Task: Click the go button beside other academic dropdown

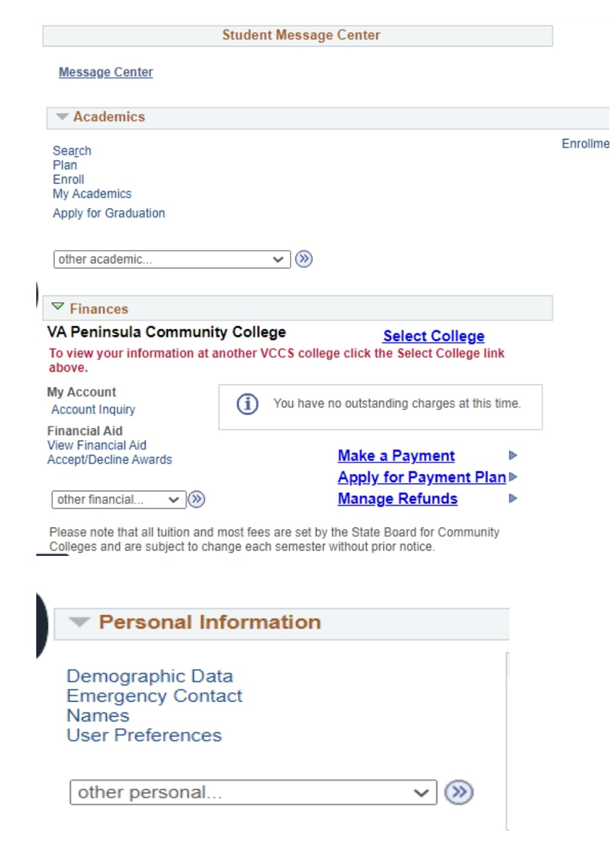Action: tap(304, 259)
